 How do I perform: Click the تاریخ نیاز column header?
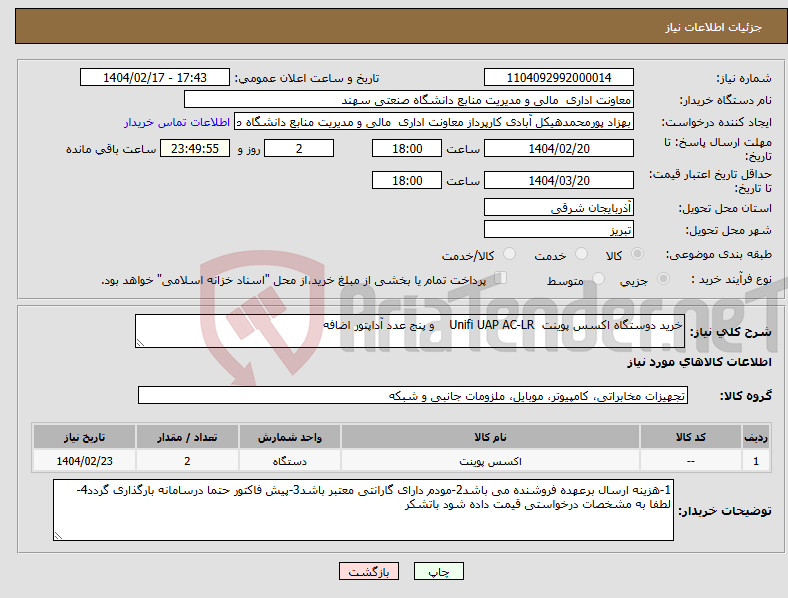click(84, 437)
